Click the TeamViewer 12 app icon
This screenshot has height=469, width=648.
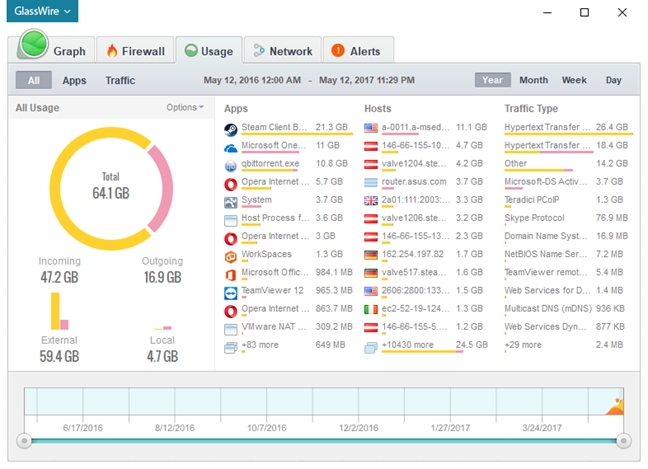point(231,293)
